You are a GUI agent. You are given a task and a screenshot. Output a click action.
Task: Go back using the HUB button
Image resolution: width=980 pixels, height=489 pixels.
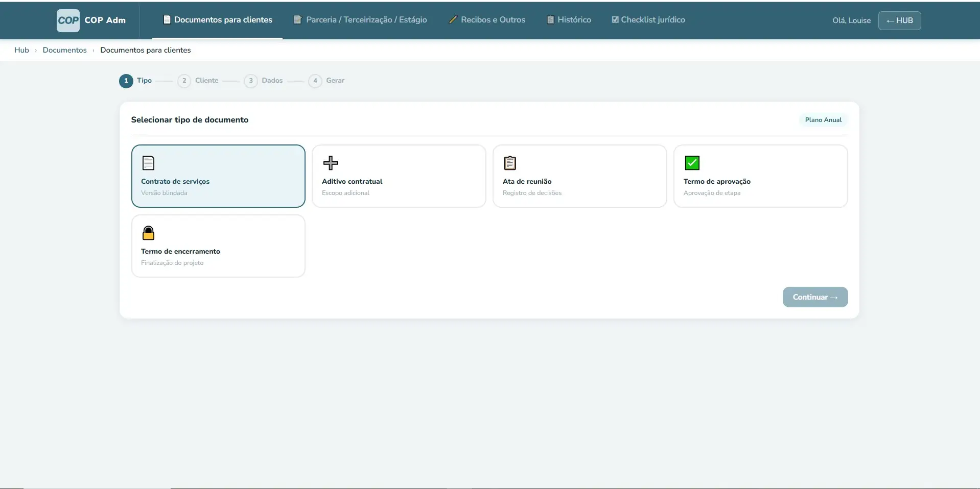point(899,20)
